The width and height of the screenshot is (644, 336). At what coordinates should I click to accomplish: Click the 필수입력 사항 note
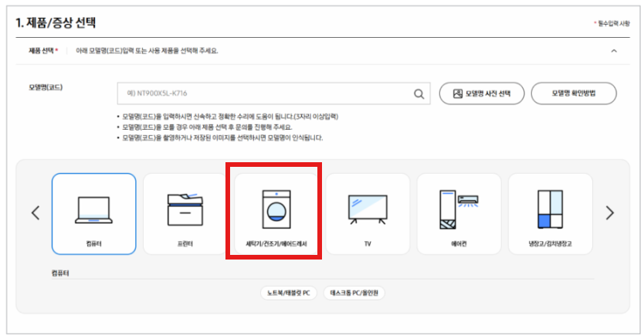(614, 24)
